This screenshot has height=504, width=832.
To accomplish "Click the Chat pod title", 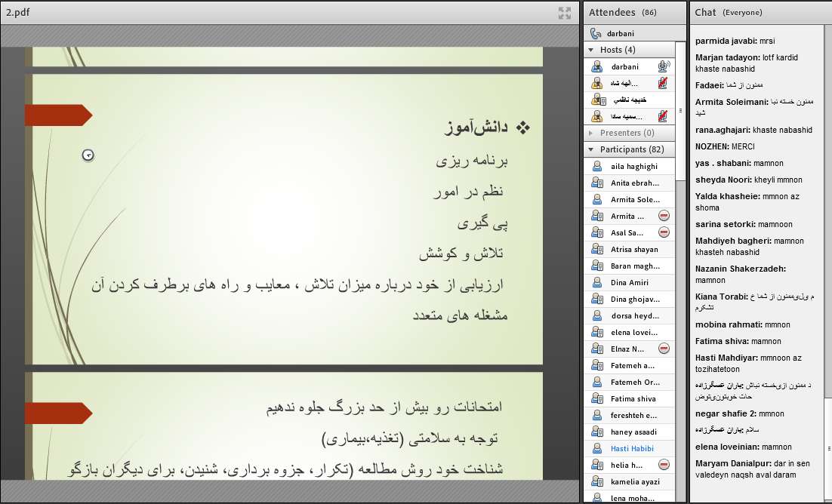I will (705, 12).
